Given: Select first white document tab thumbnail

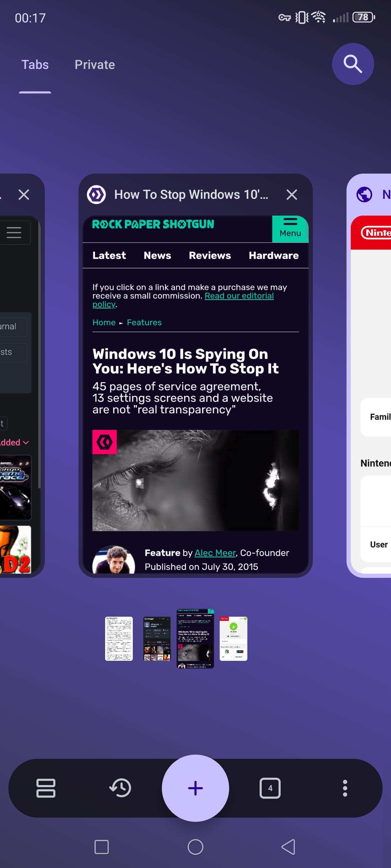Looking at the screenshot, I should point(119,638).
